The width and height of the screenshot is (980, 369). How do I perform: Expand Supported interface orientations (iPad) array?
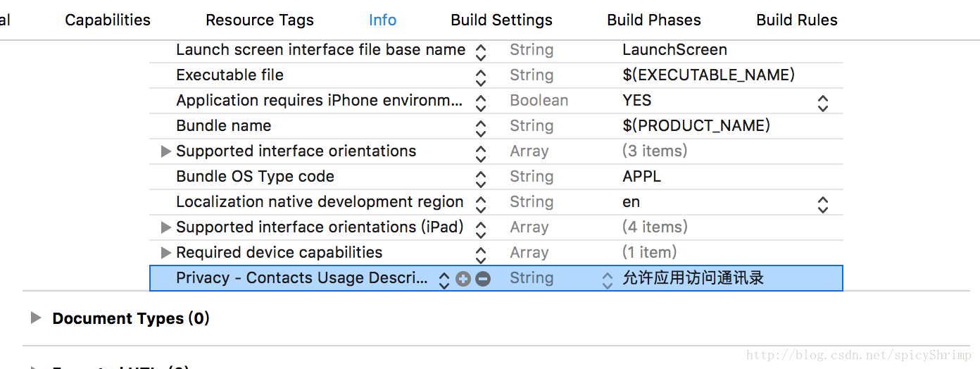[x=166, y=227]
